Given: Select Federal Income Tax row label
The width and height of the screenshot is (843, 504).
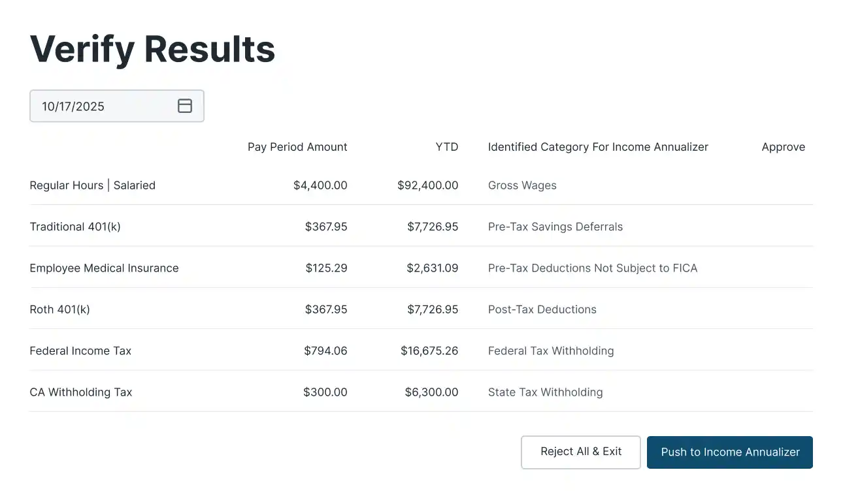Looking at the screenshot, I should point(80,351).
